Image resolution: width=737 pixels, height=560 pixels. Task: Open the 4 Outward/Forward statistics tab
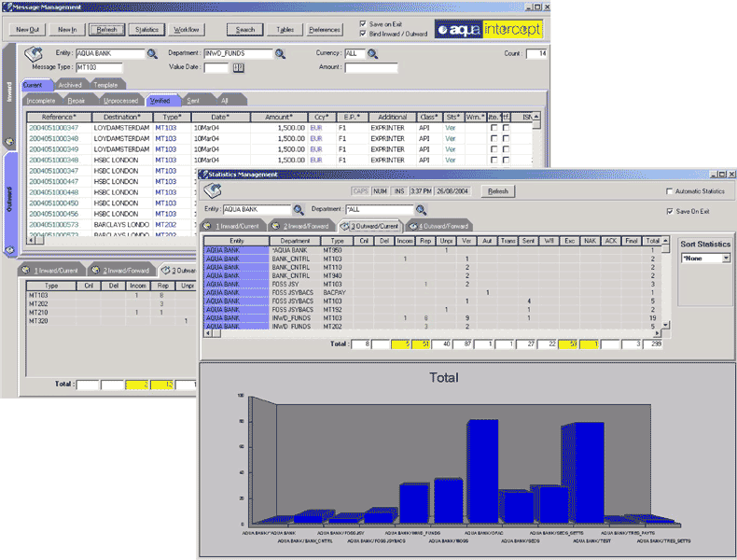click(x=439, y=226)
